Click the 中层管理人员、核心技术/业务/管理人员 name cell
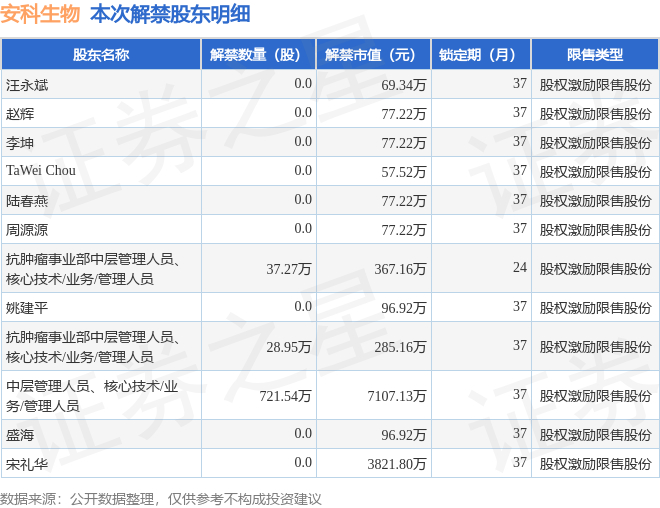660x508 pixels. (x=101, y=396)
